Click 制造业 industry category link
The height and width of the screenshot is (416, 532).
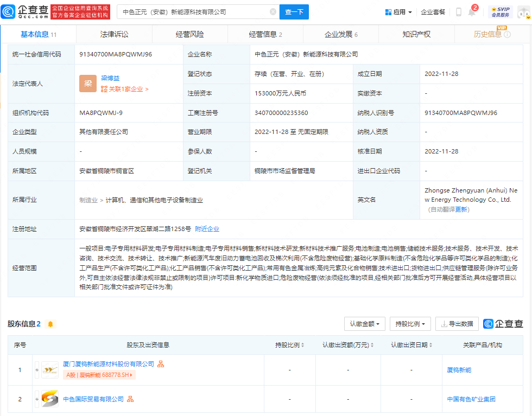(x=88, y=200)
